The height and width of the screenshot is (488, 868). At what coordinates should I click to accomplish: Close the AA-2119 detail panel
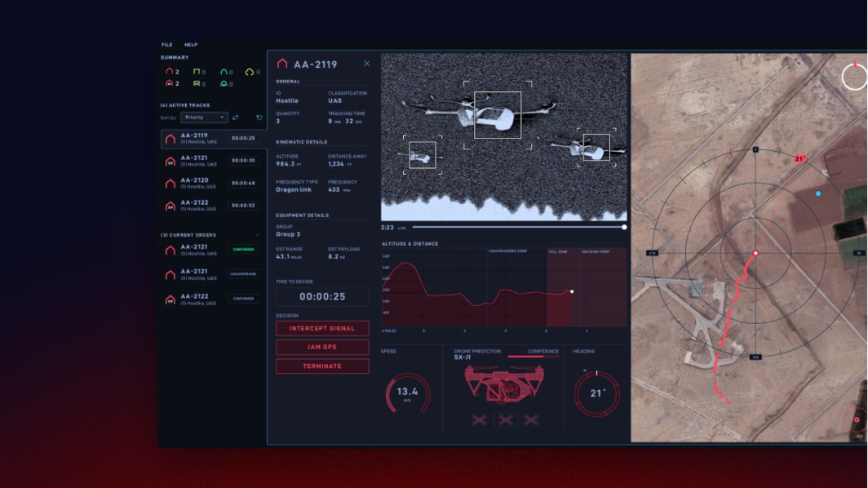[366, 64]
